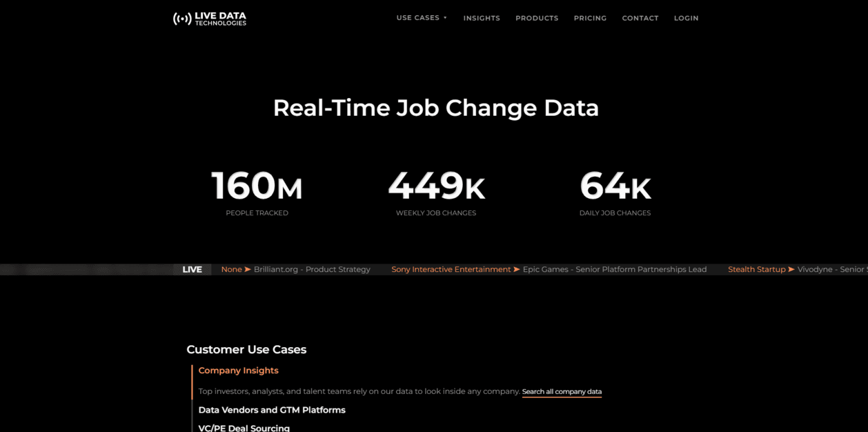The image size is (868, 432).
Task: Open the Pricing page
Action: coord(590,18)
